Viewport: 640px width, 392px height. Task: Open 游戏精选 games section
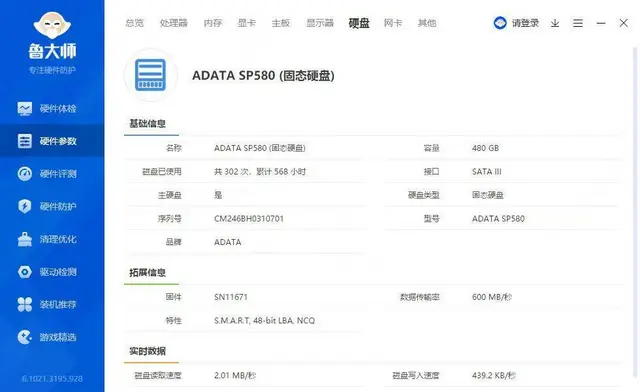[x=52, y=337]
